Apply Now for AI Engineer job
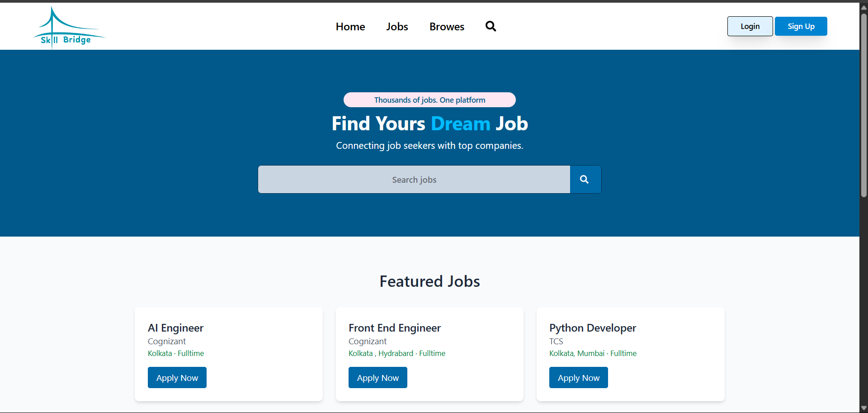868x413 pixels. coord(177,378)
